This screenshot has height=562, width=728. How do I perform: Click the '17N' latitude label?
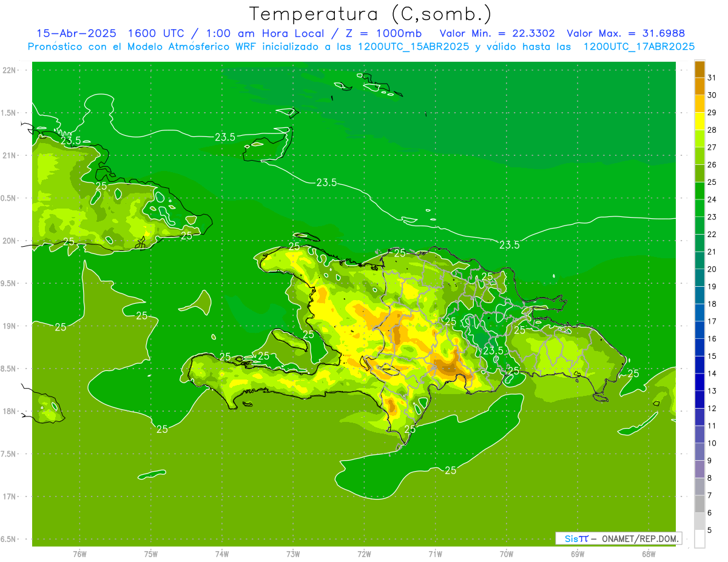(x=9, y=497)
